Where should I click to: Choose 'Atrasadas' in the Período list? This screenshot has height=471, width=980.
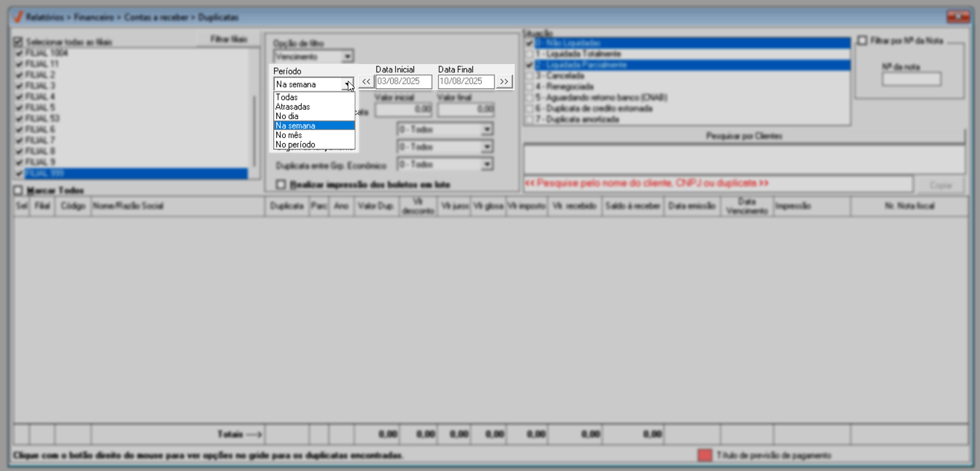pos(314,107)
